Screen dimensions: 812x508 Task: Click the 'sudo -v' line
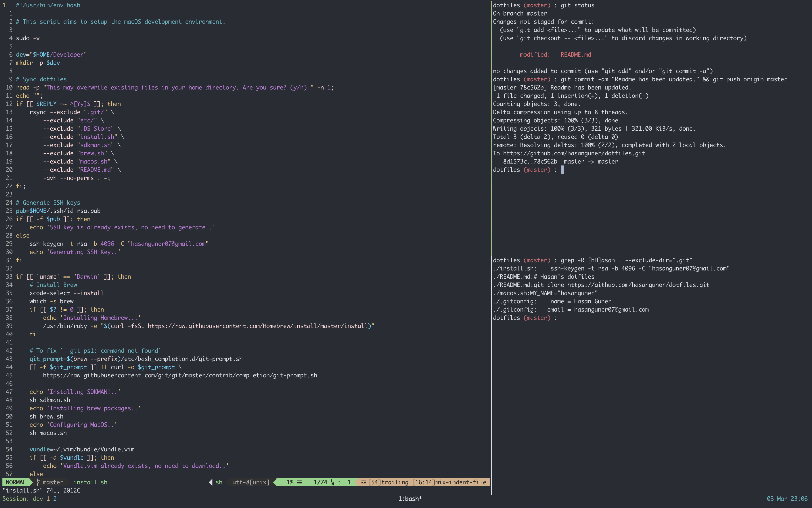28,38
